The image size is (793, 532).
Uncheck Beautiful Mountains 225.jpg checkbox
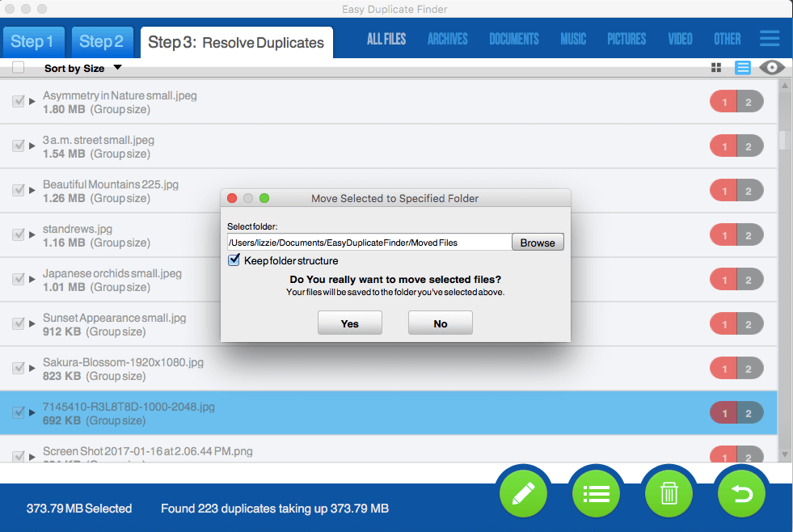(19, 190)
